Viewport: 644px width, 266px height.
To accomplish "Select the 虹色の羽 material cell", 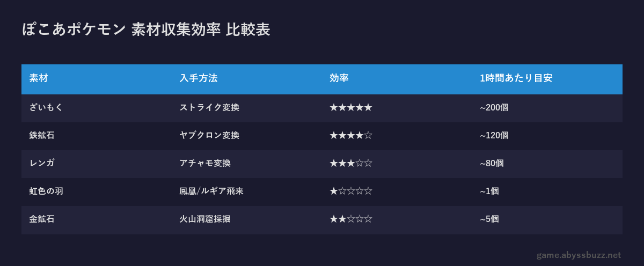I will pyautogui.click(x=46, y=191).
